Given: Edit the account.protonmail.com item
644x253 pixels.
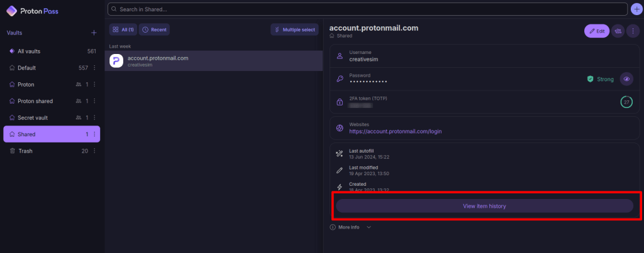Looking at the screenshot, I should pyautogui.click(x=597, y=31).
